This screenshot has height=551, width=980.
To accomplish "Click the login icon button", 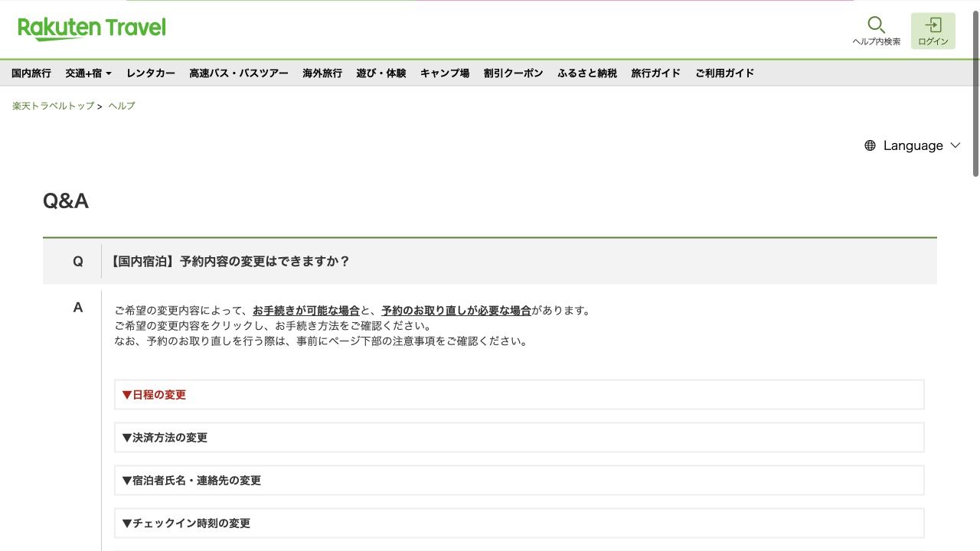I will [x=933, y=31].
